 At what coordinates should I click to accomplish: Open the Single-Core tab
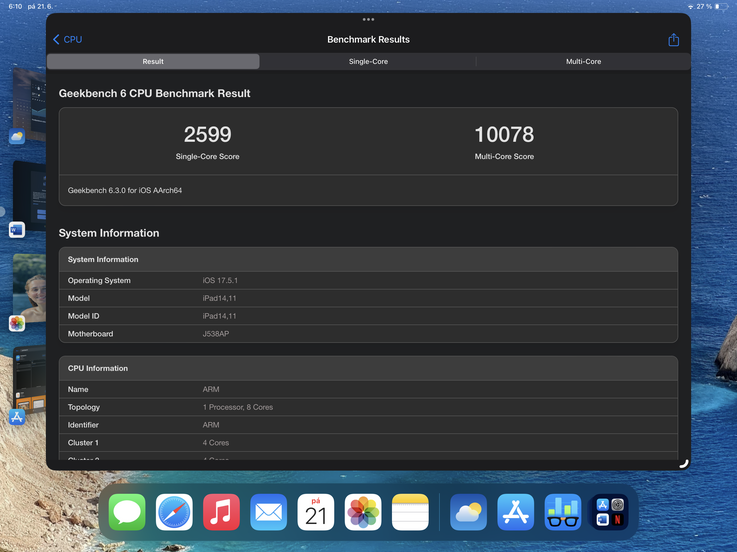368,62
